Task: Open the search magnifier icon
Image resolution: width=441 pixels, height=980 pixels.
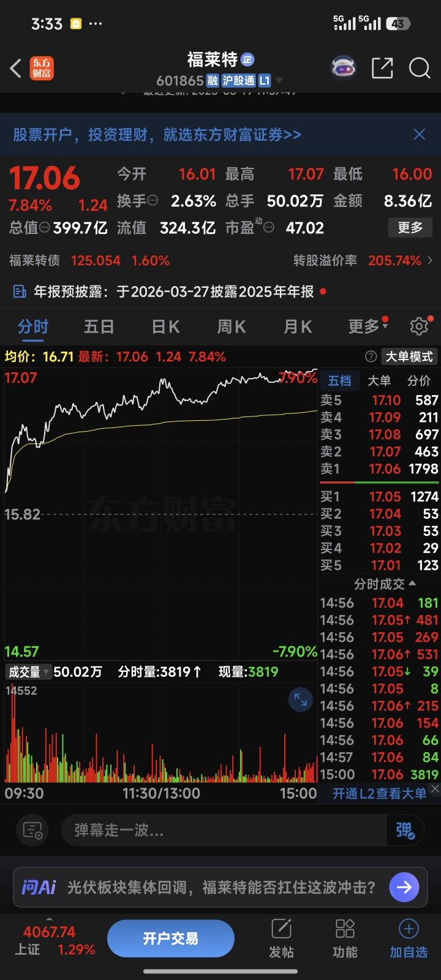Action: (x=420, y=68)
